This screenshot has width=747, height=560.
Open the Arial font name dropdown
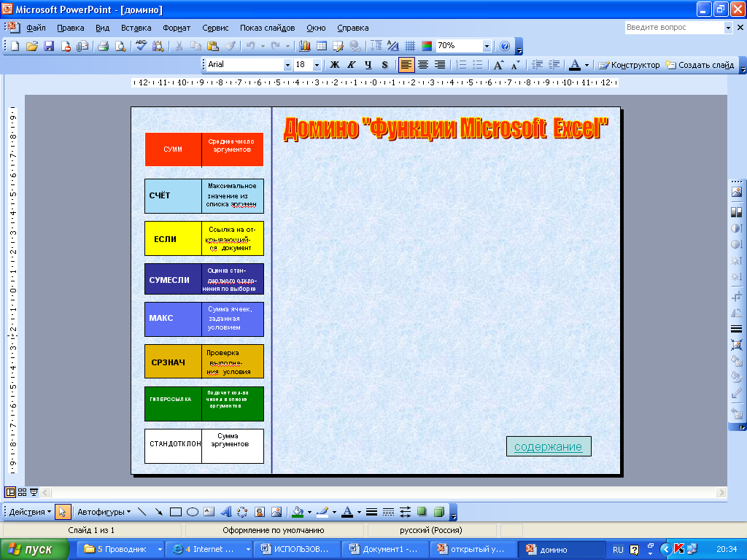click(287, 65)
